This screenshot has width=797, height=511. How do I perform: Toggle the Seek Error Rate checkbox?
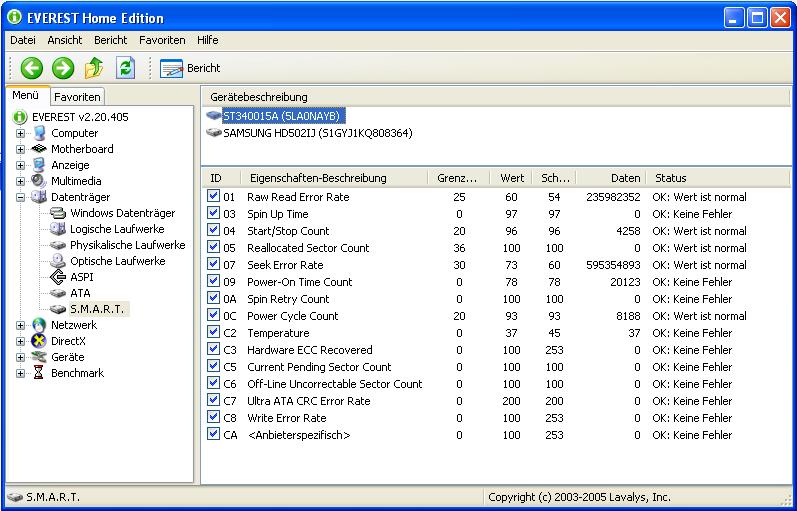click(213, 264)
